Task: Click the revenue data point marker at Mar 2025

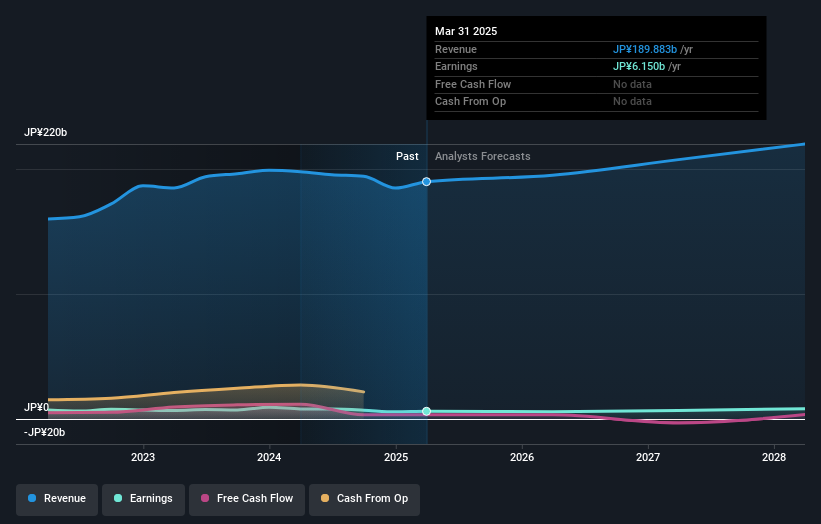Action: point(427,182)
